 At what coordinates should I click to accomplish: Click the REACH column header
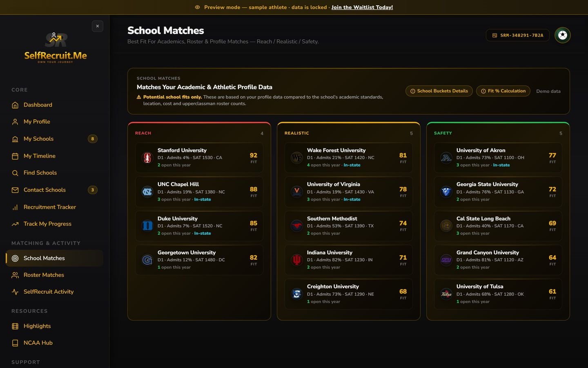143,133
